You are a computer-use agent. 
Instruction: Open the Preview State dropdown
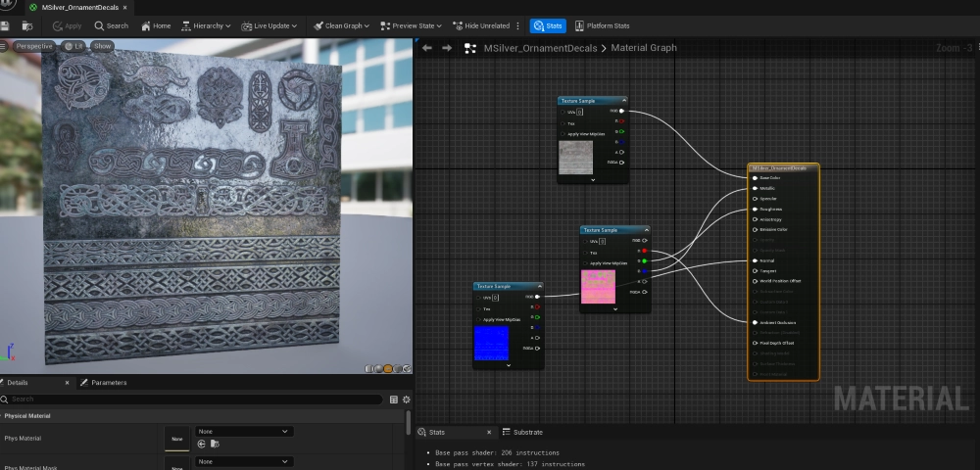(411, 25)
